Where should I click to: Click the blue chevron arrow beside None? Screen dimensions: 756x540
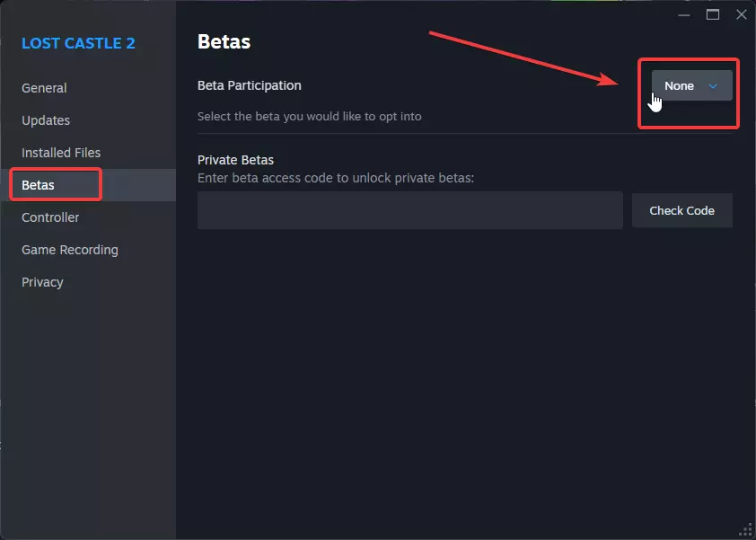(x=713, y=86)
